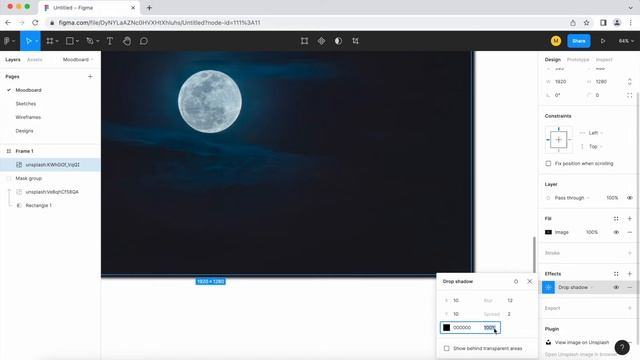Screen dimensions: 640x360
Task: Click the Image fill thumbnail swatch
Action: (x=549, y=232)
